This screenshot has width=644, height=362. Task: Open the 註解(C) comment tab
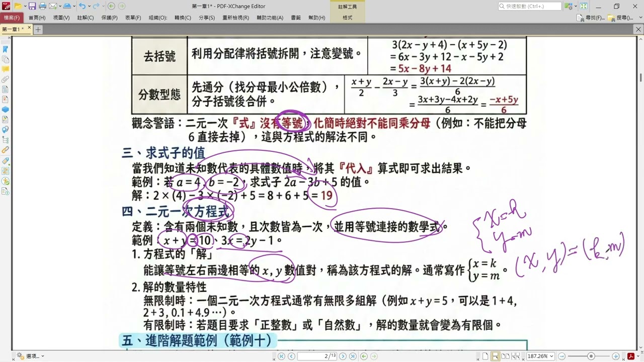point(86,18)
